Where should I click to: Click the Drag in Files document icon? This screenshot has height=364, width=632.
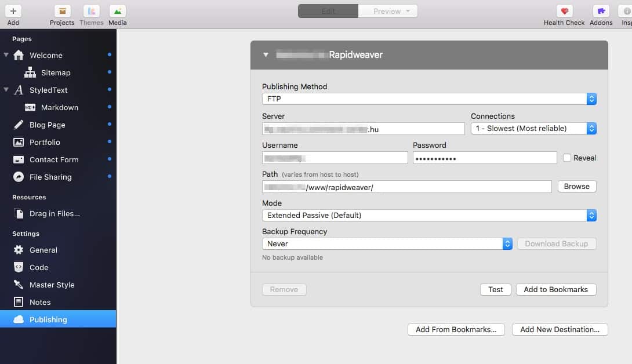click(x=19, y=213)
